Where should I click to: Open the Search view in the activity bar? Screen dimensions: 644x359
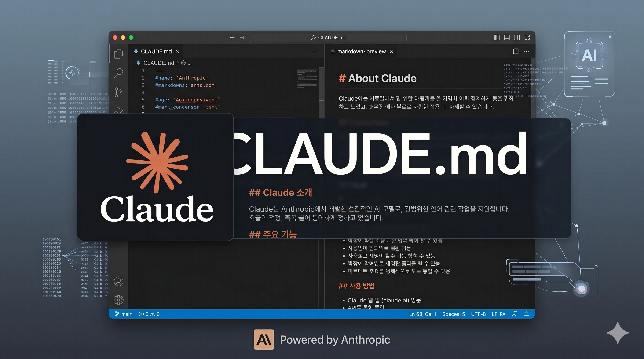tap(118, 73)
